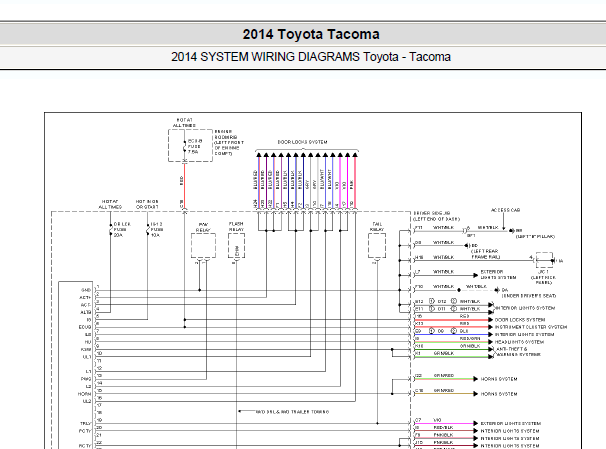Select the HORN pin label
The image size is (606, 449).
(85, 394)
